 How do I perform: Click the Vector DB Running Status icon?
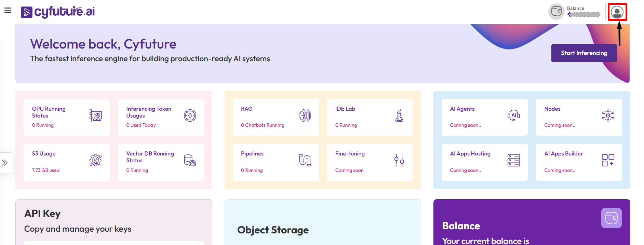(190, 160)
